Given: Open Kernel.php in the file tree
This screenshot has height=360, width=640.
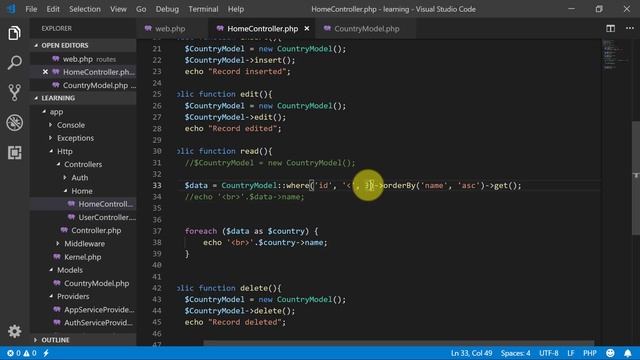Looking at the screenshot, I should 83,257.
